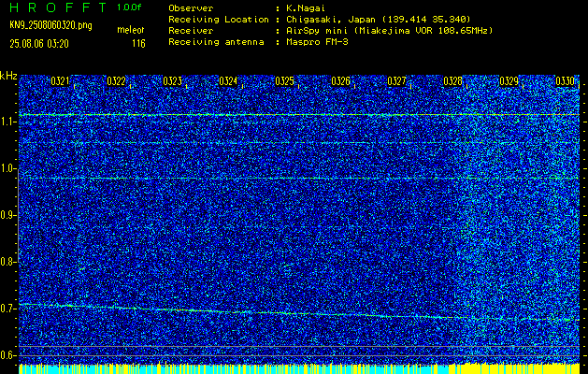Screen dimensions: 588x374
Task: Click the 0323 time marker
Action: point(172,81)
